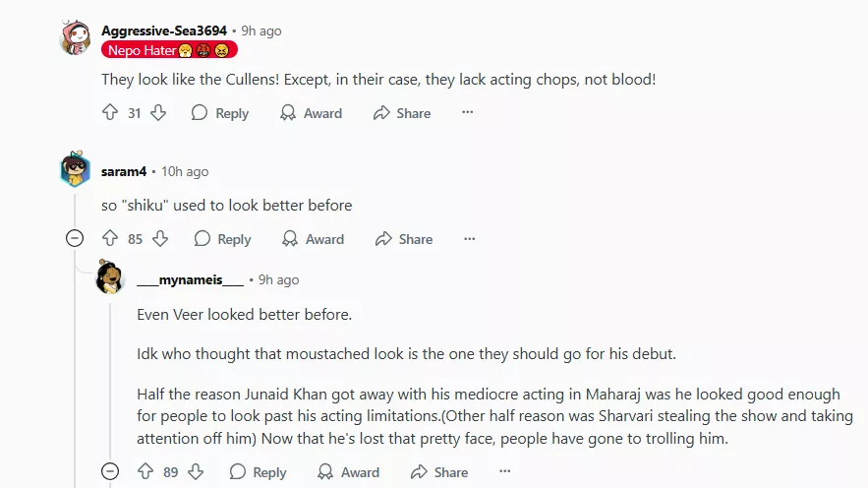Give Award to Aggressive-Sea3694's comment
This screenshot has width=868, height=488.
tap(311, 113)
